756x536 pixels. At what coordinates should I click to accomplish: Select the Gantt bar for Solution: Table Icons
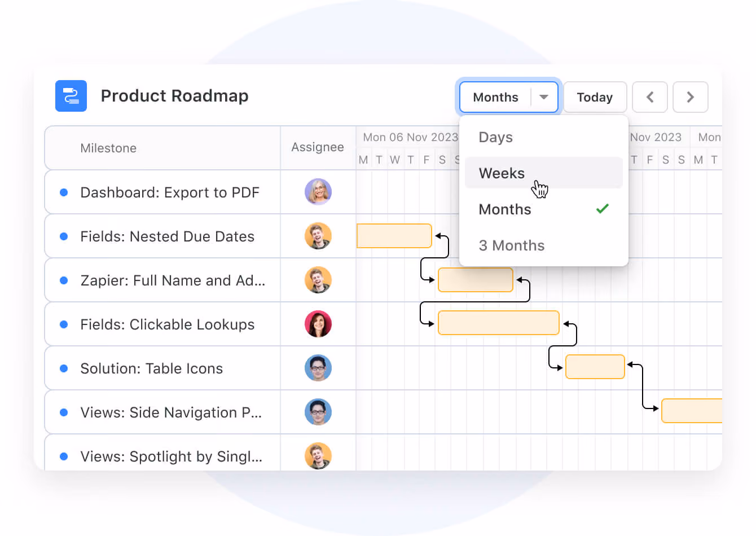click(595, 367)
